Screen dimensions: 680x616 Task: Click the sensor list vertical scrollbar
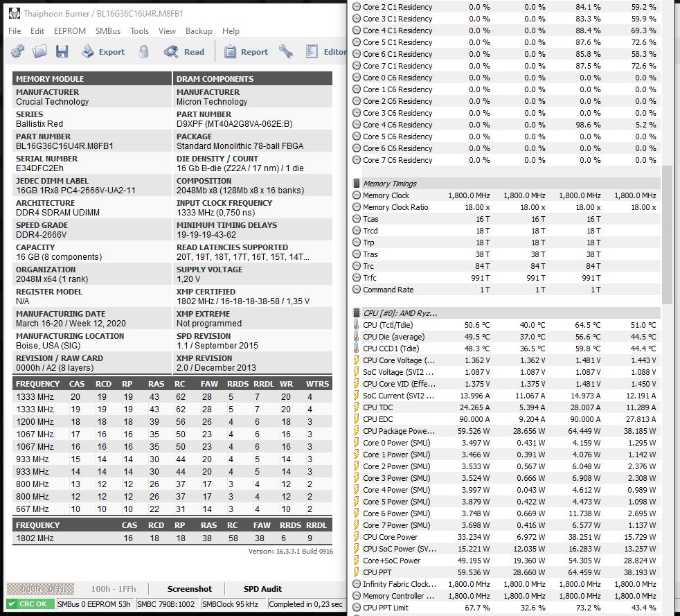tap(667, 234)
